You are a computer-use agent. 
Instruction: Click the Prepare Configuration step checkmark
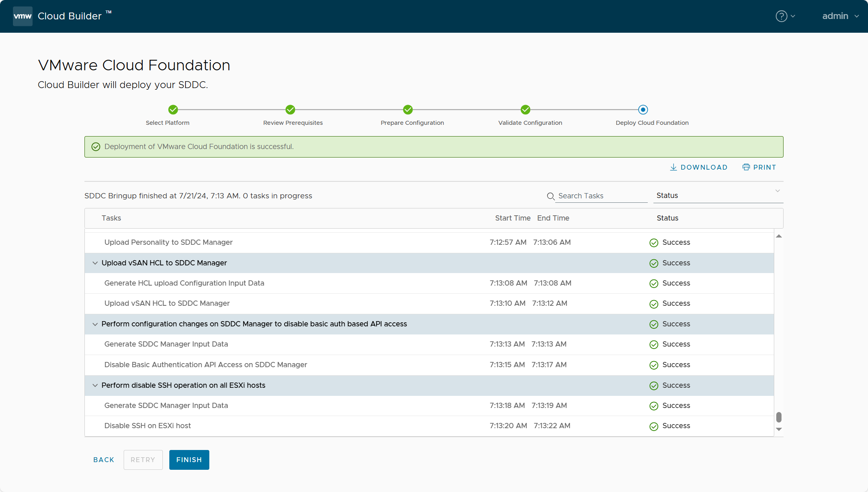[408, 109]
